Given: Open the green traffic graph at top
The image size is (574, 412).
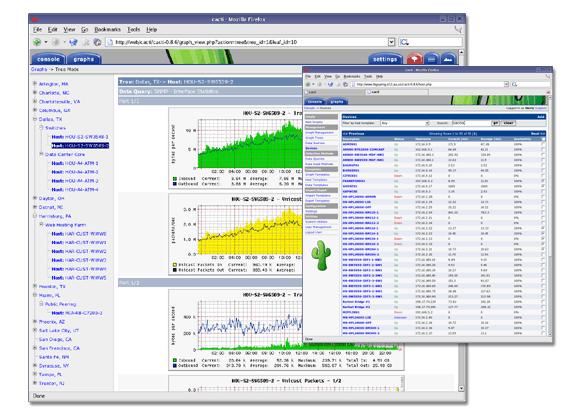Looking at the screenshot, I should click(x=236, y=148).
